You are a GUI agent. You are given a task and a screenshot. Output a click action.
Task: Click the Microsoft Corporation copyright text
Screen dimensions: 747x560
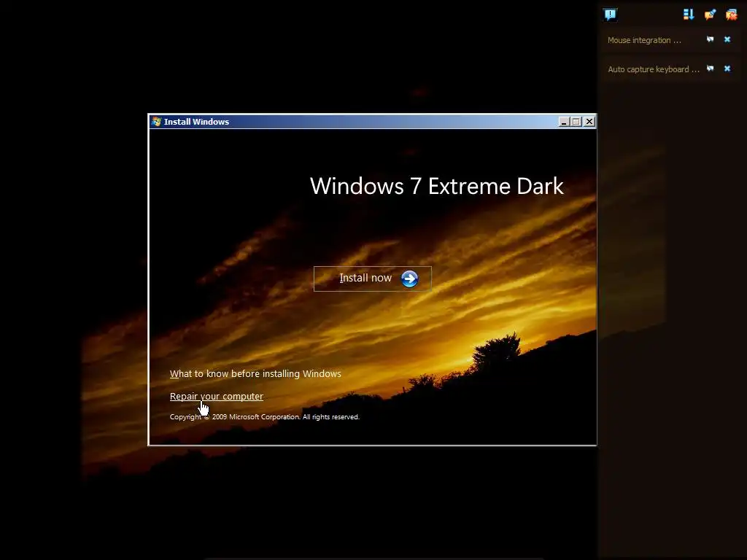pyautogui.click(x=264, y=416)
